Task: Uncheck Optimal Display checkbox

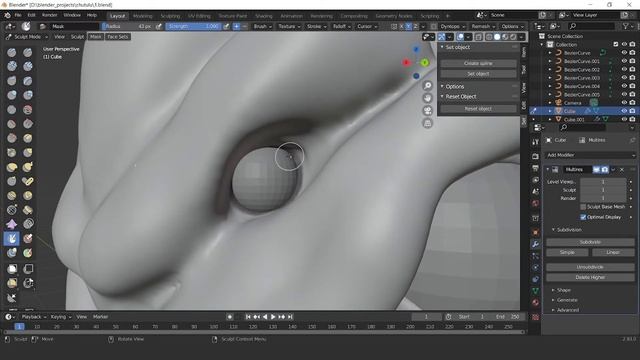Action: tap(583, 217)
